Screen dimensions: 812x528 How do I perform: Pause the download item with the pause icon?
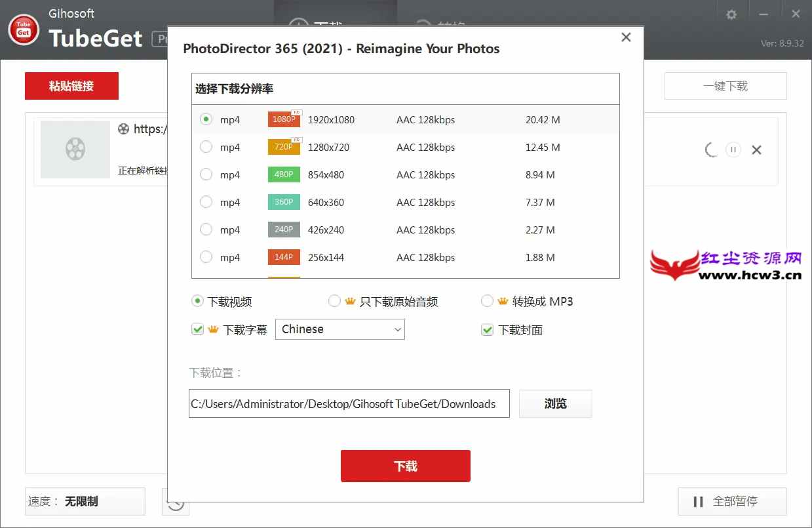[x=733, y=150]
